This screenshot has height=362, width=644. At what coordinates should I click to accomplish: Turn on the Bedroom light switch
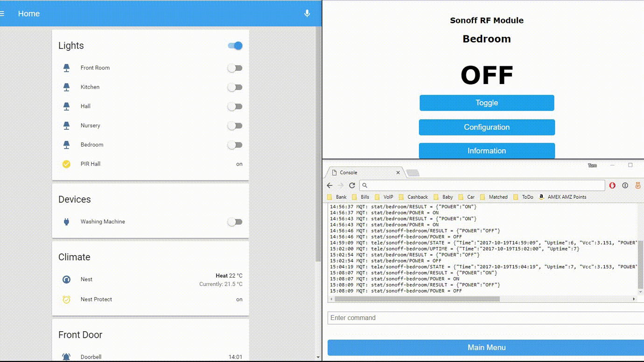(x=235, y=145)
